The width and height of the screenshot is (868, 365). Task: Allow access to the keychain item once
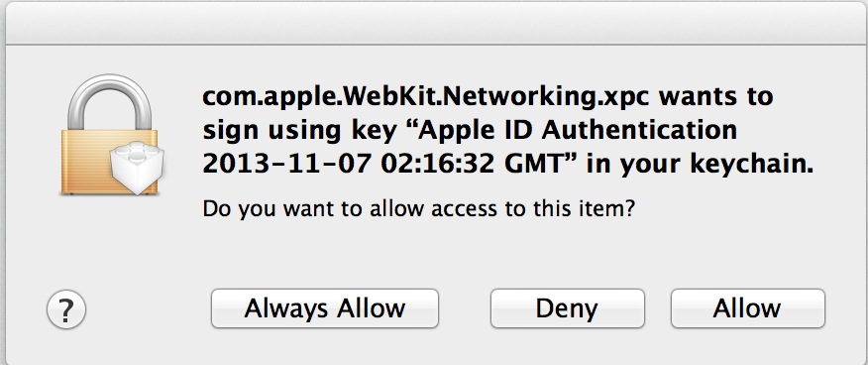click(x=748, y=308)
